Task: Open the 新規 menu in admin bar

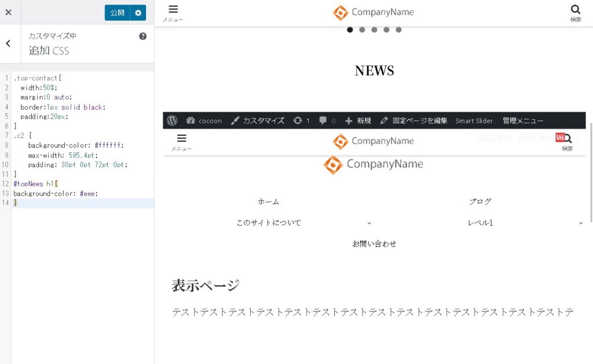Action: 358,120
